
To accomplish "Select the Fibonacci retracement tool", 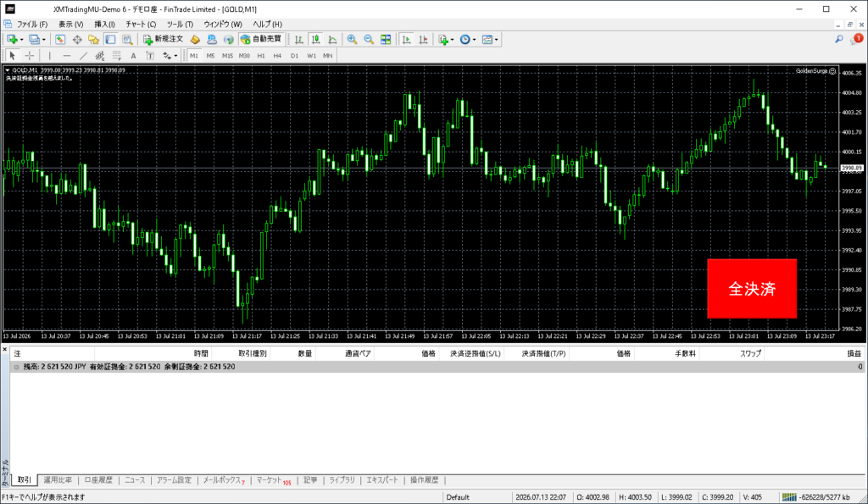I will click(x=117, y=55).
